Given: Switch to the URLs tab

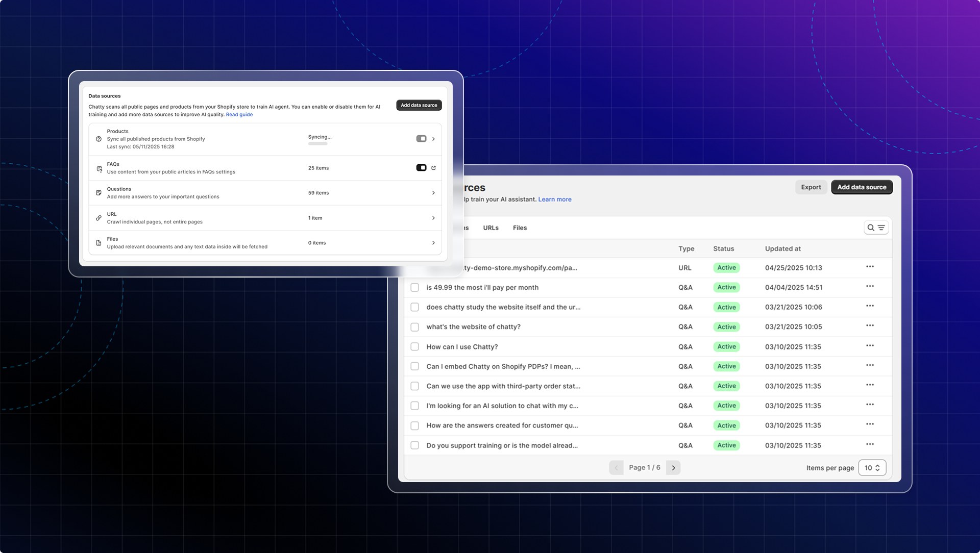Looking at the screenshot, I should (x=491, y=228).
